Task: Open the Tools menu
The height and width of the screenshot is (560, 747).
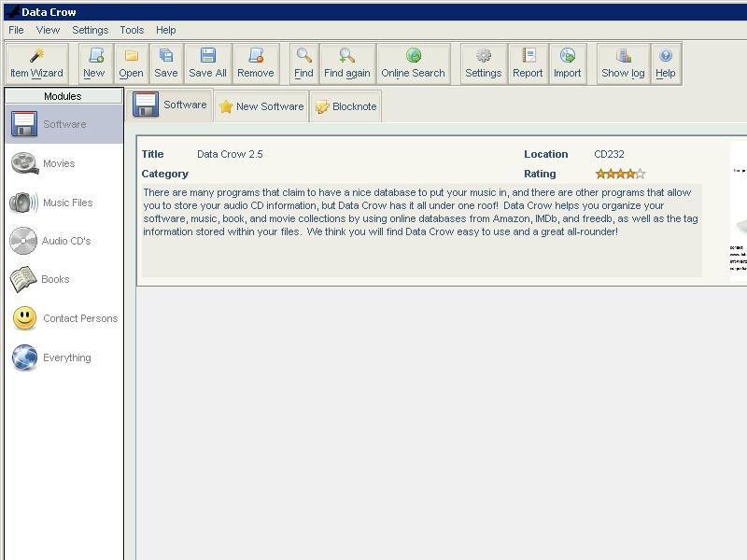Action: click(x=132, y=30)
